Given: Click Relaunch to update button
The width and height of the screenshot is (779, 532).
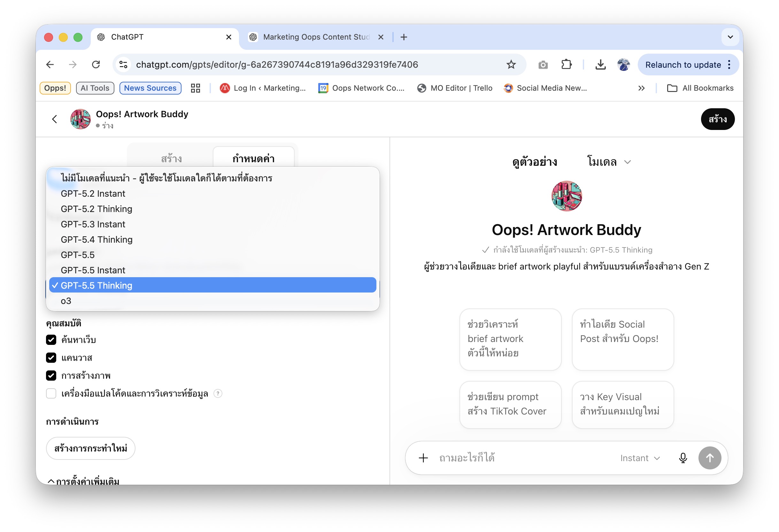Looking at the screenshot, I should point(683,65).
